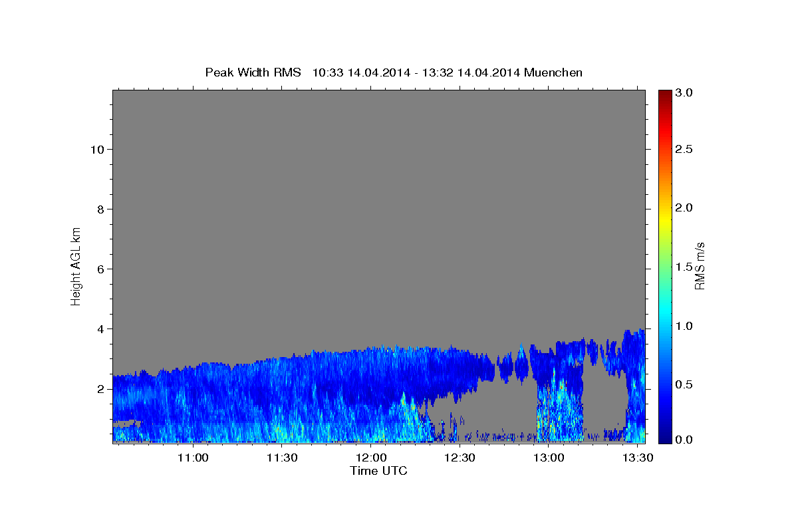Image resolution: width=798 pixels, height=532 pixels.
Task: Click the height tick label 10
Action: (x=98, y=150)
